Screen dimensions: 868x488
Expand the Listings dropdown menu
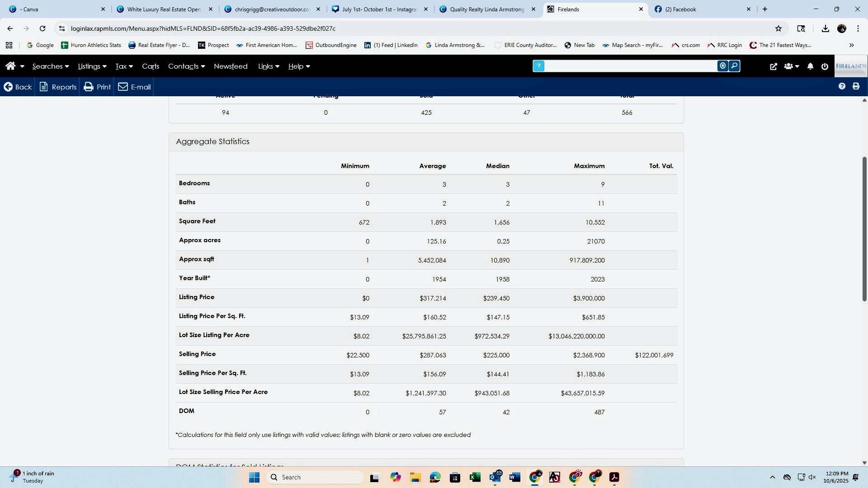tap(92, 66)
